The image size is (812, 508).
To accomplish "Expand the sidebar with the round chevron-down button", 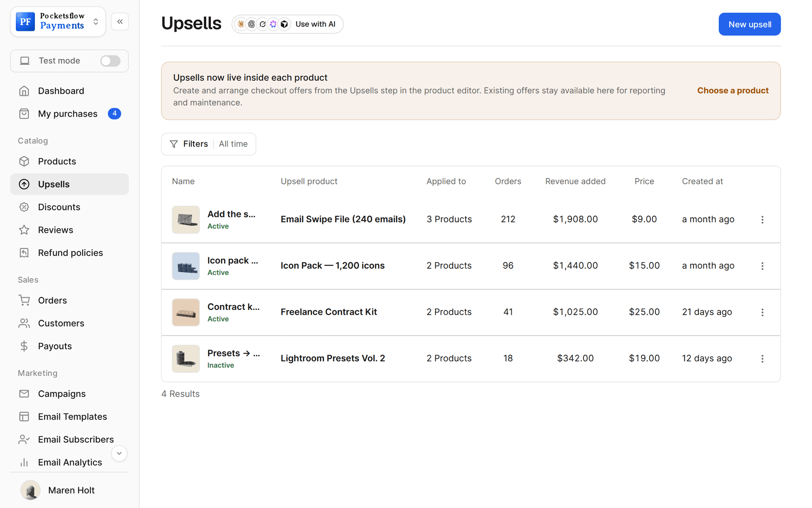I will 119,453.
